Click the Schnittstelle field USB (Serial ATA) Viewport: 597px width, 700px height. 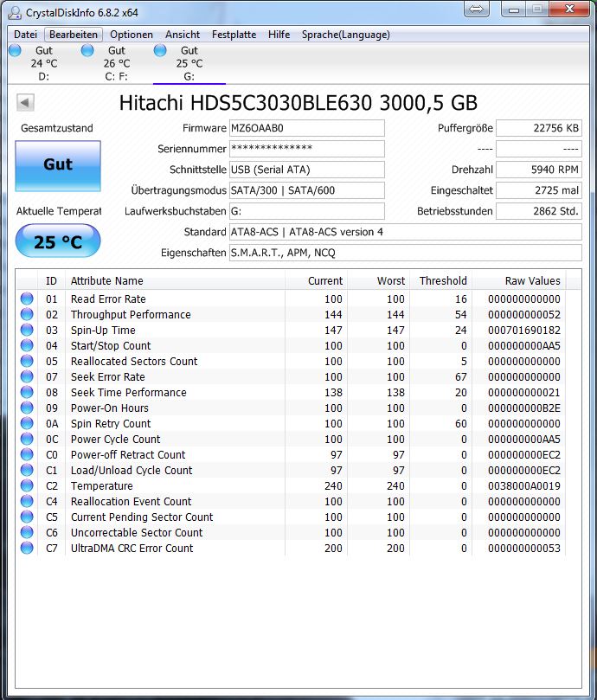point(307,170)
